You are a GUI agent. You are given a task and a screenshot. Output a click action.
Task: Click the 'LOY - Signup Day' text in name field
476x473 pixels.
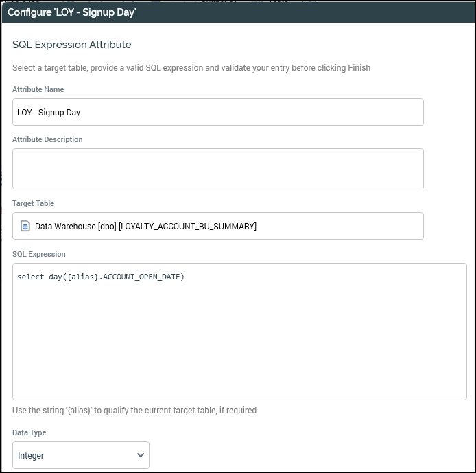pyautogui.click(x=49, y=112)
